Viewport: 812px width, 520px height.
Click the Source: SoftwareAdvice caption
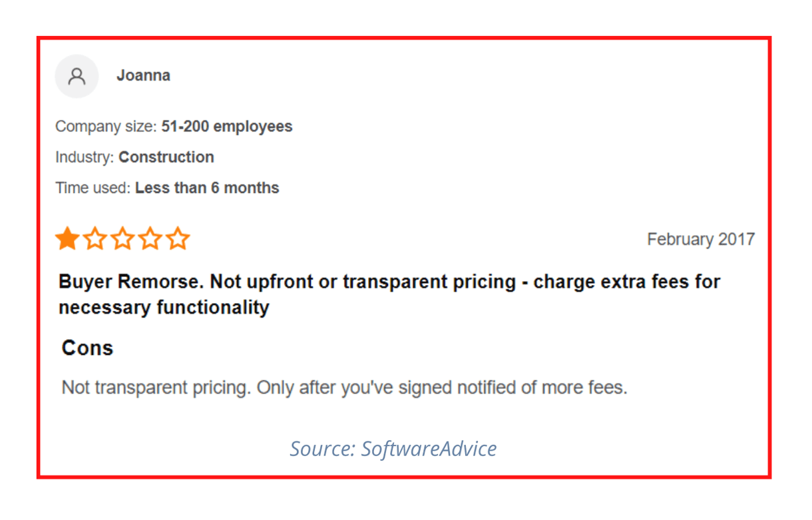coord(393,449)
